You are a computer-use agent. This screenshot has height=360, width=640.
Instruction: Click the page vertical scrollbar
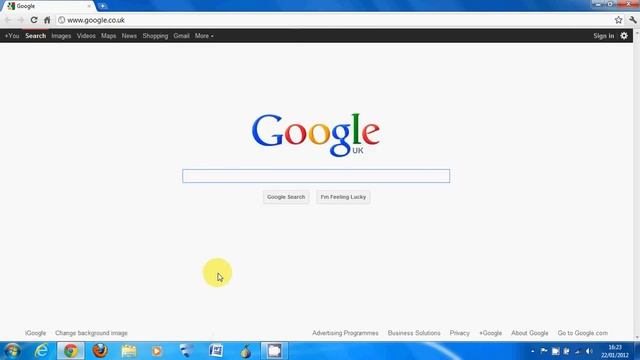[636, 185]
